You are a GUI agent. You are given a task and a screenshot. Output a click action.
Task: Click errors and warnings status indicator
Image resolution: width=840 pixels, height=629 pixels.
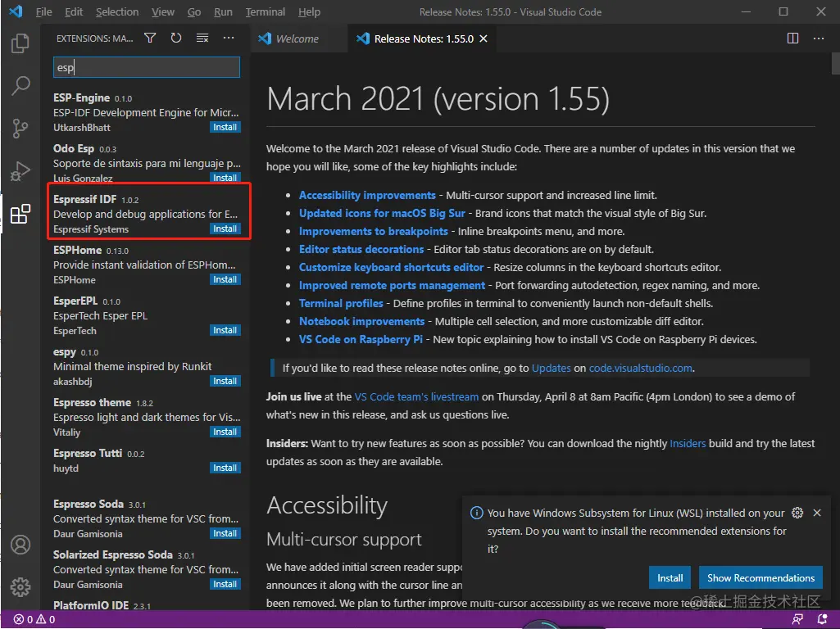pyautogui.click(x=34, y=619)
